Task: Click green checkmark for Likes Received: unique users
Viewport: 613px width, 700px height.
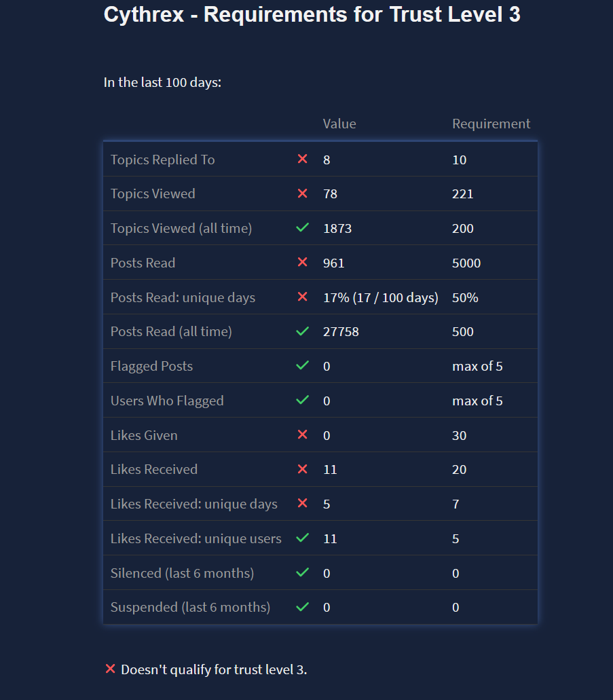Action: (x=303, y=538)
